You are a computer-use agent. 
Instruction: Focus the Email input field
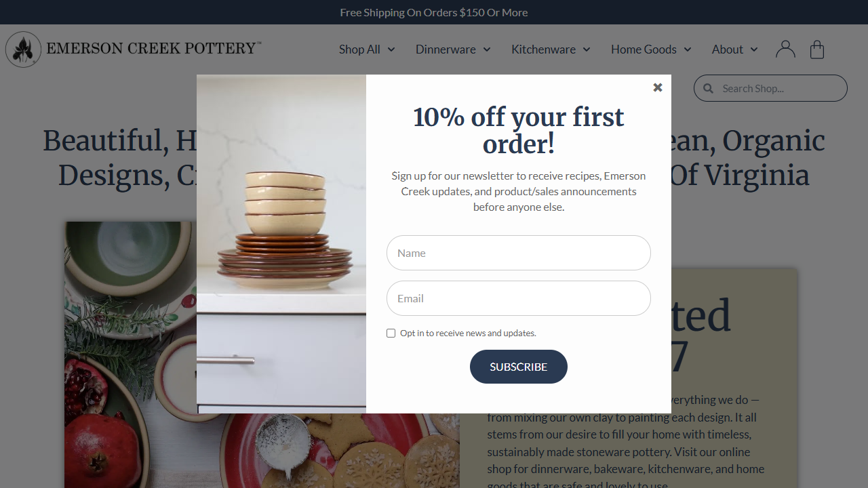tap(519, 298)
